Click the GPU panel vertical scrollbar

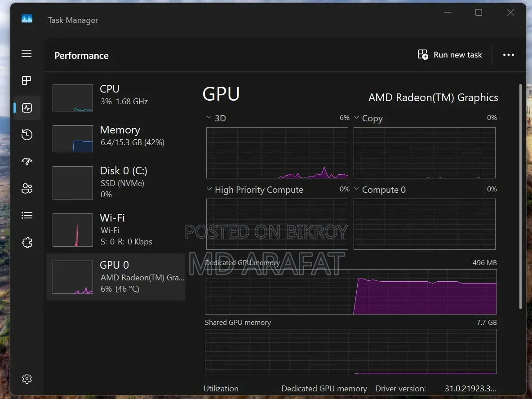[x=520, y=196]
